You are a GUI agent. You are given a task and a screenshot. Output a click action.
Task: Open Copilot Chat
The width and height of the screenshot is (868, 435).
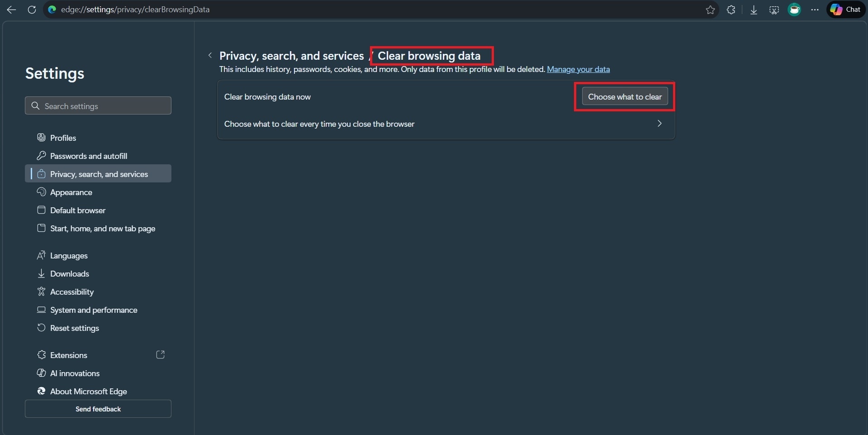[x=845, y=10]
